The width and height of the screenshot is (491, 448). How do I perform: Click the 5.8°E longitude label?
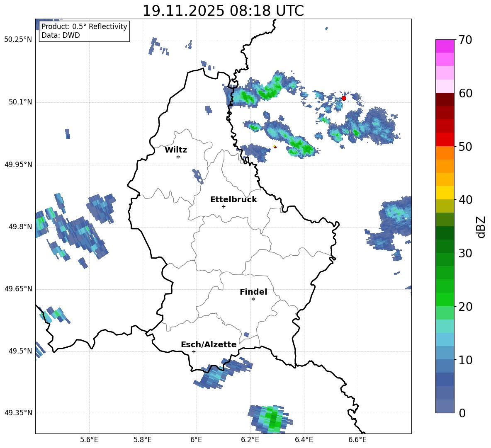coord(143,440)
